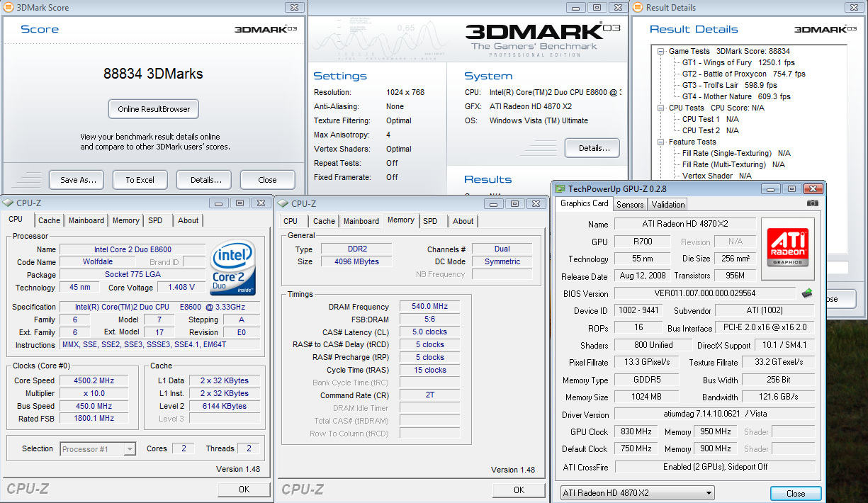Click the GPU-Z BIOS Version field
868x503 pixels.
click(x=705, y=293)
